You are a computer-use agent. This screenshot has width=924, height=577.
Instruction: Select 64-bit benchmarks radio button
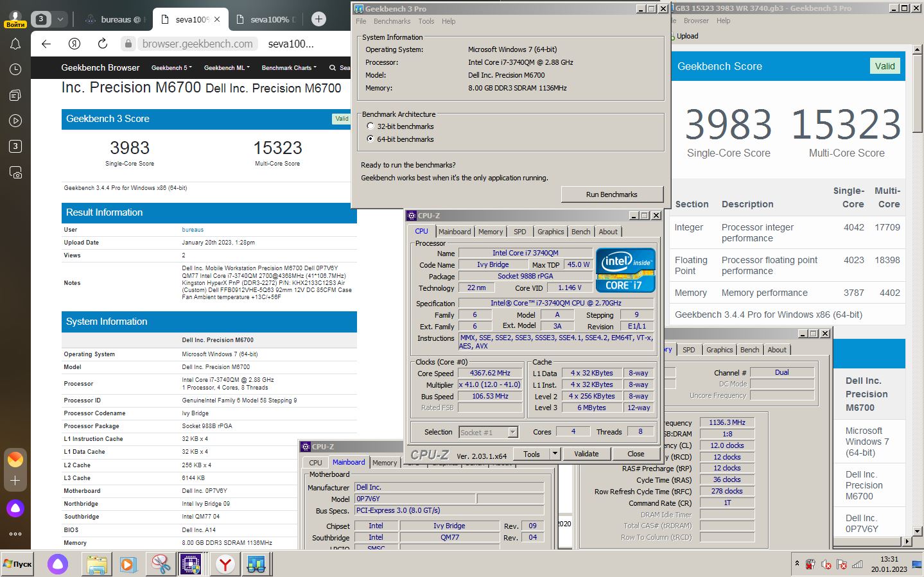[x=370, y=139]
